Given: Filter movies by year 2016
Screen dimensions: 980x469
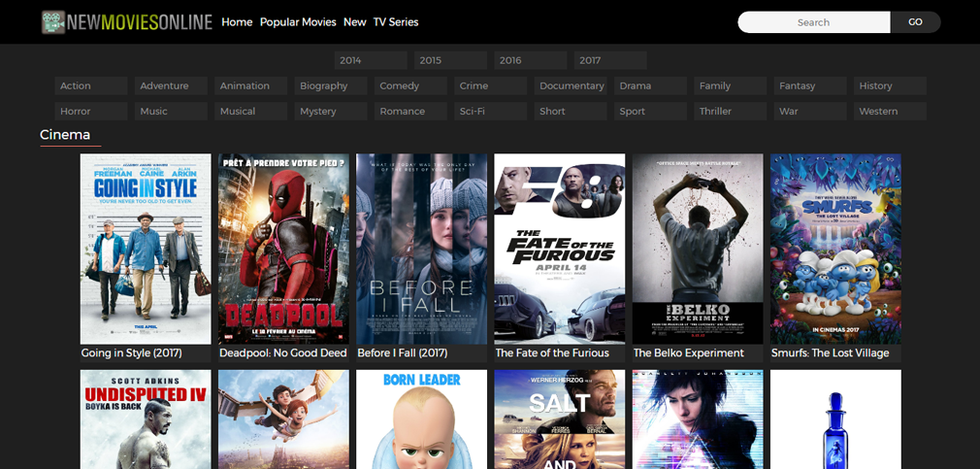Looking at the screenshot, I should click(x=531, y=60).
